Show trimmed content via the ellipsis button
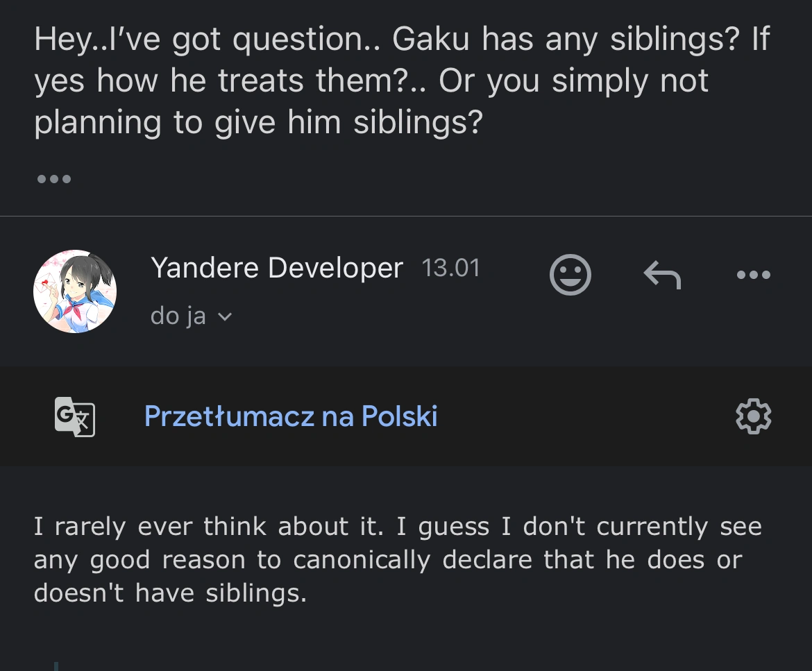The height and width of the screenshot is (671, 812). point(53,178)
